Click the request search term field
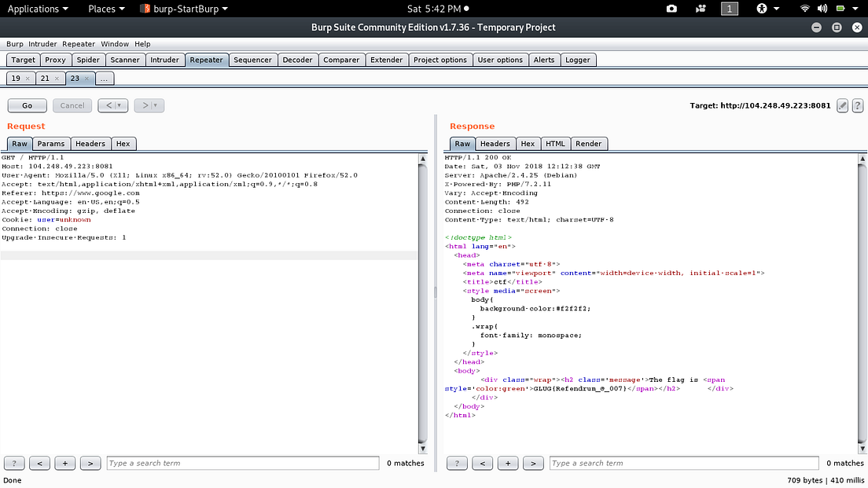868x488 pixels. 242,463
